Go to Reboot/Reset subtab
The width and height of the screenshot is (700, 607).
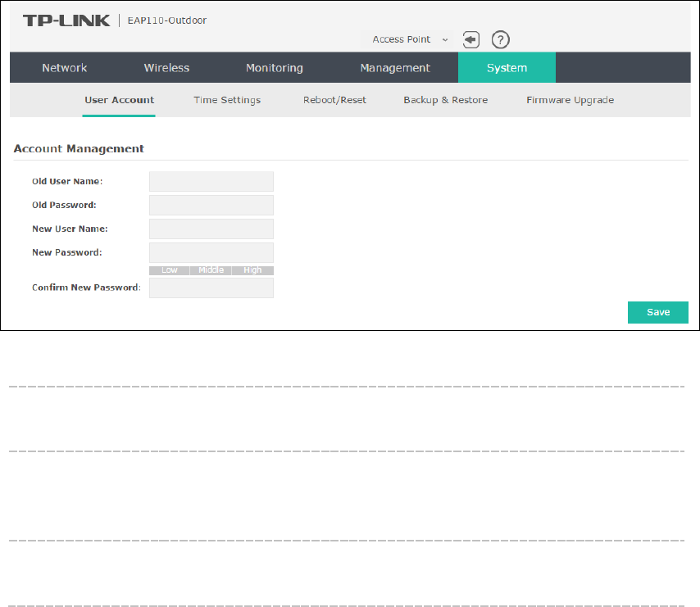coord(334,100)
